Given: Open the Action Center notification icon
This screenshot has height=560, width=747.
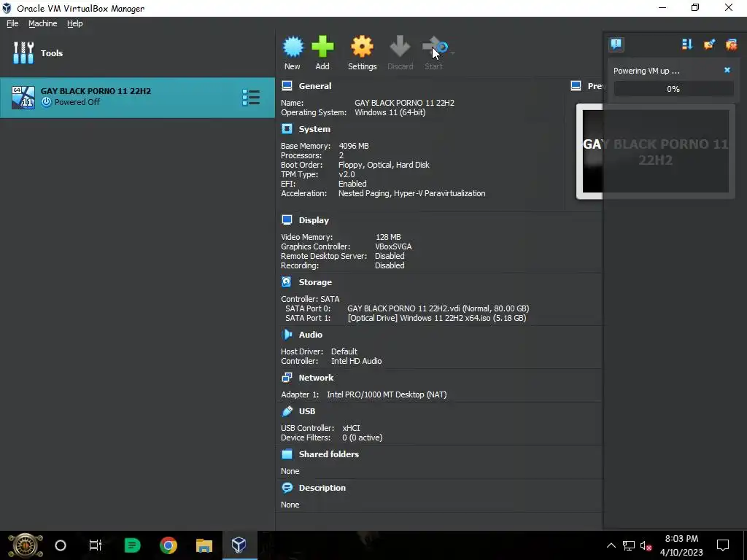Looking at the screenshot, I should (x=723, y=545).
